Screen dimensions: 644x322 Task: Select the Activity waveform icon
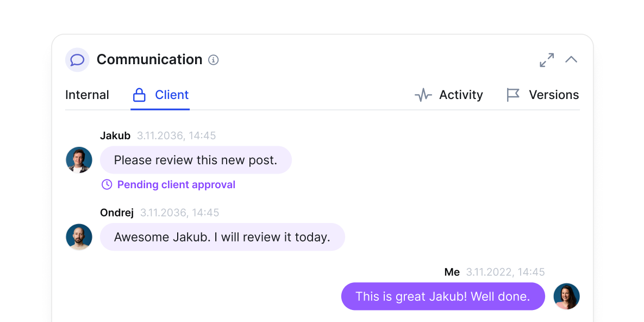[423, 94]
